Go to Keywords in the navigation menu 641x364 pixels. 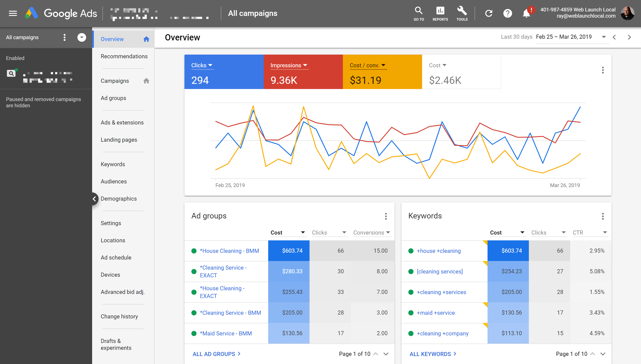[113, 164]
